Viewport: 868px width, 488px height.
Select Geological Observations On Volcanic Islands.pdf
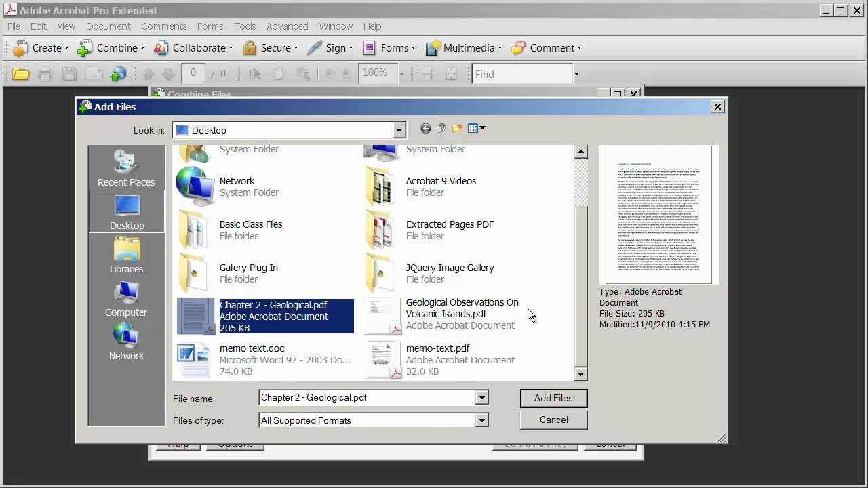click(x=442, y=317)
